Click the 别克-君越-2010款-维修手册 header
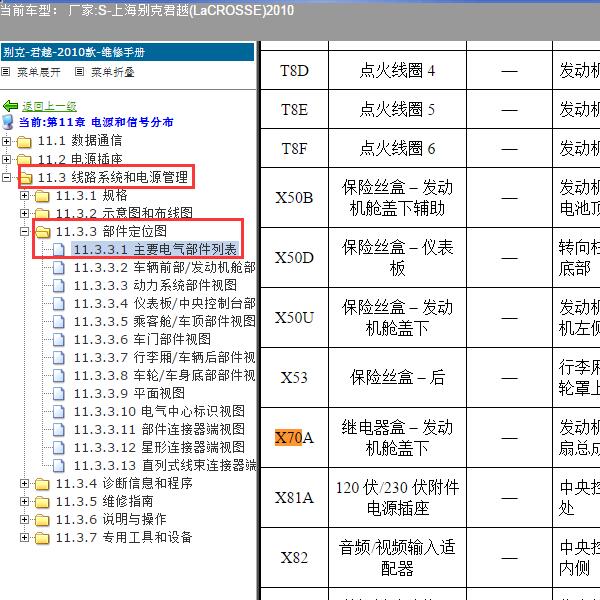This screenshot has height=600, width=600. 127,52
